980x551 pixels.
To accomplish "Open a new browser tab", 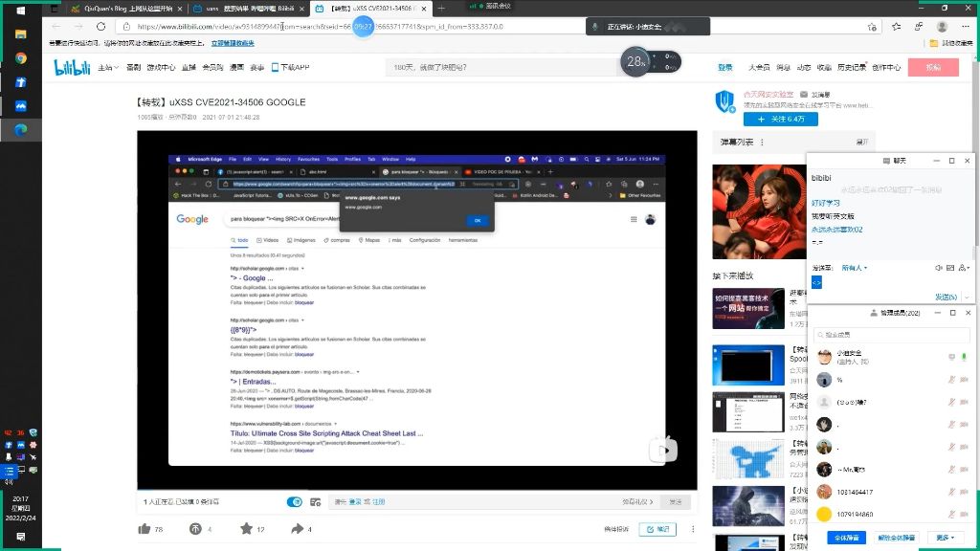I will (441, 9).
